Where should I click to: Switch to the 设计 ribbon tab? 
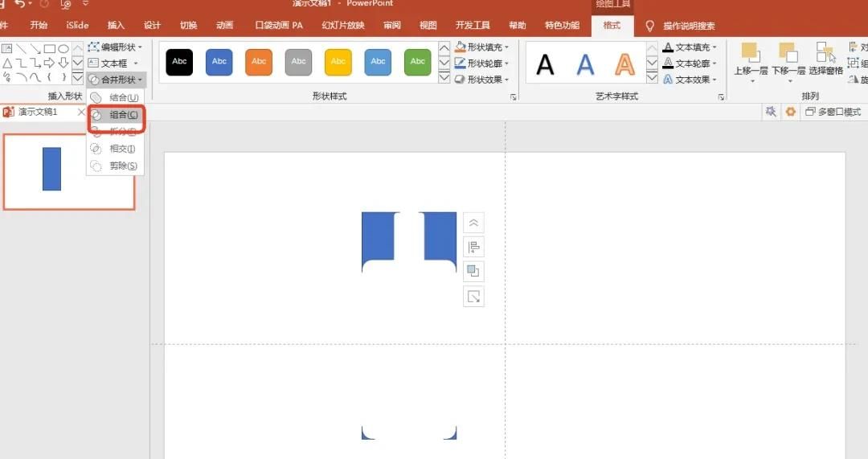pos(152,26)
